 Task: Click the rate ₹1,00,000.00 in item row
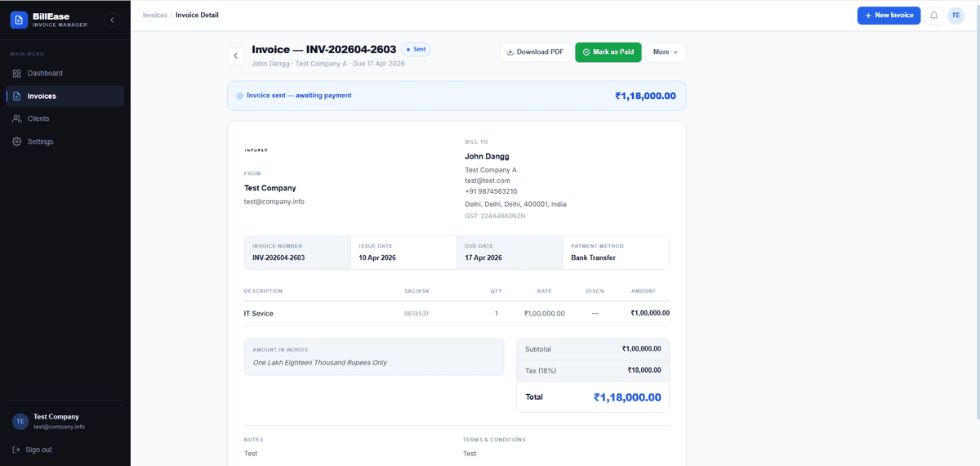545,313
